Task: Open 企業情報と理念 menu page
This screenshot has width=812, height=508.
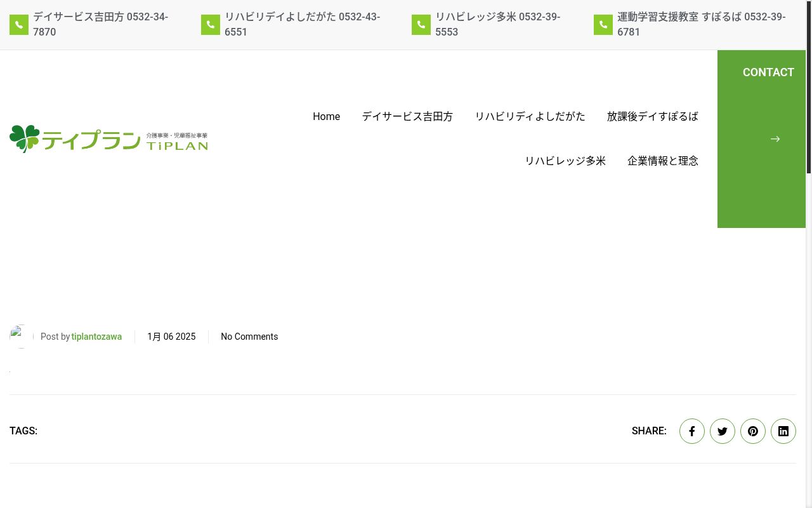Action: (x=663, y=161)
